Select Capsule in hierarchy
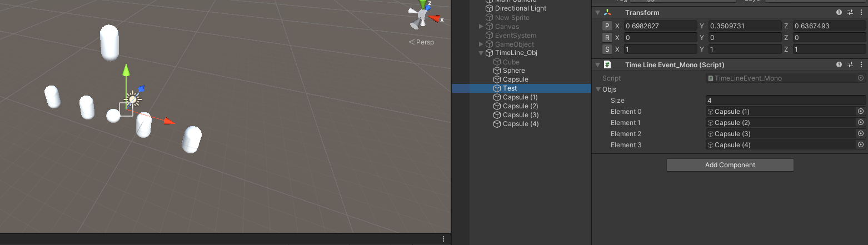The width and height of the screenshot is (868, 245). point(515,79)
